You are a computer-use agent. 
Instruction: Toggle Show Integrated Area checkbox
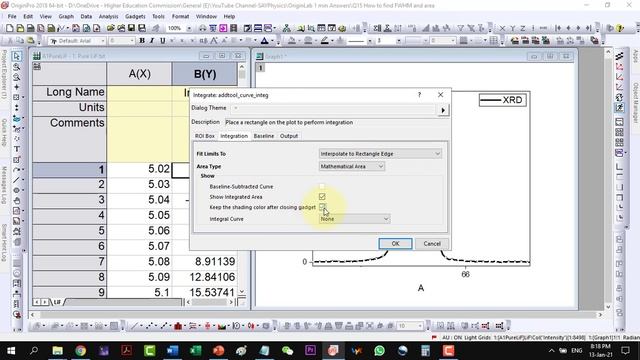(322, 197)
